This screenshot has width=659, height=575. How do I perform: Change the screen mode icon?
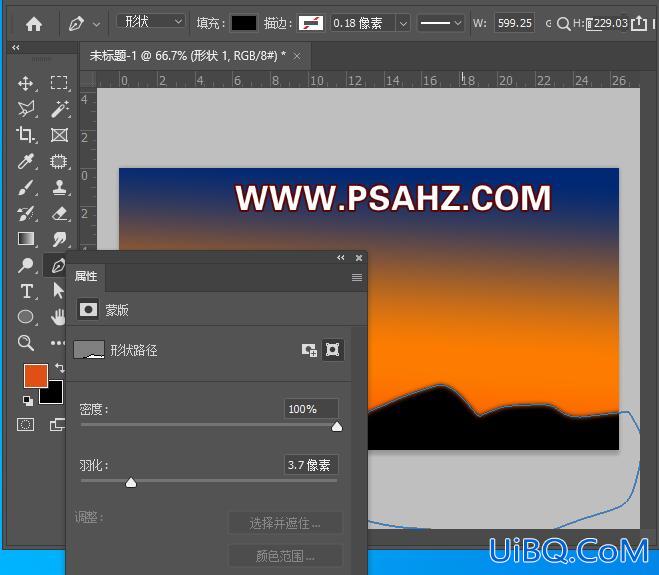click(x=58, y=425)
